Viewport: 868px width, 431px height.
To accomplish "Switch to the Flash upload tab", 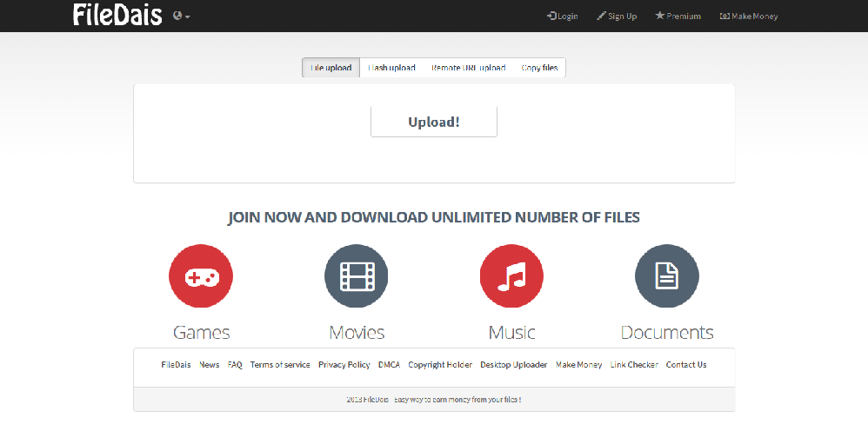I will click(x=391, y=68).
